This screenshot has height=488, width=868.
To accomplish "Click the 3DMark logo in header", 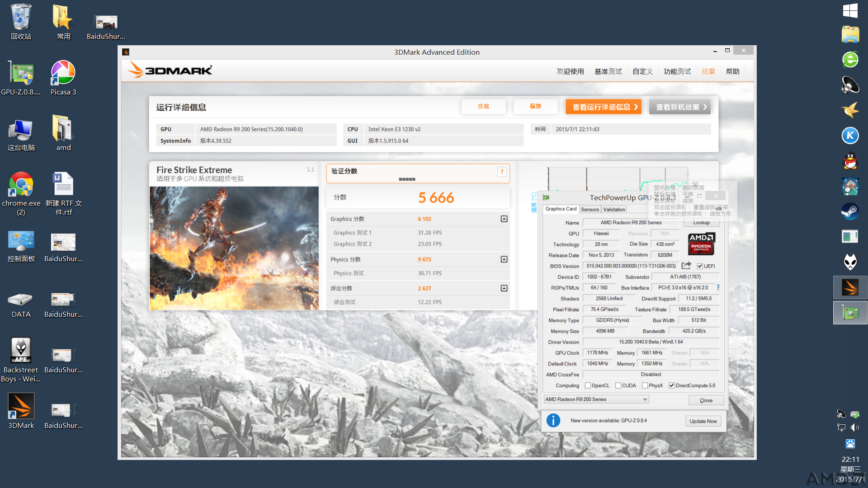I will point(170,70).
